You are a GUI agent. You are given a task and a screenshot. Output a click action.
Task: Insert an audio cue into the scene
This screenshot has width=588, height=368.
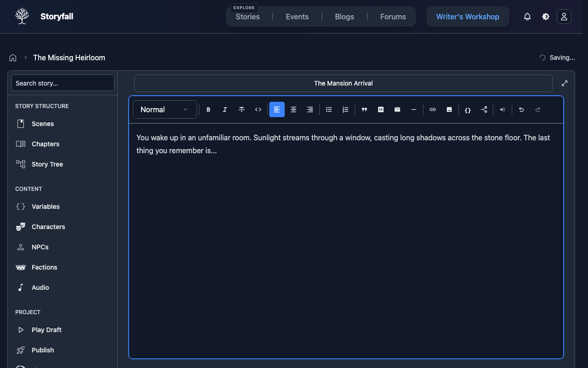[502, 109]
